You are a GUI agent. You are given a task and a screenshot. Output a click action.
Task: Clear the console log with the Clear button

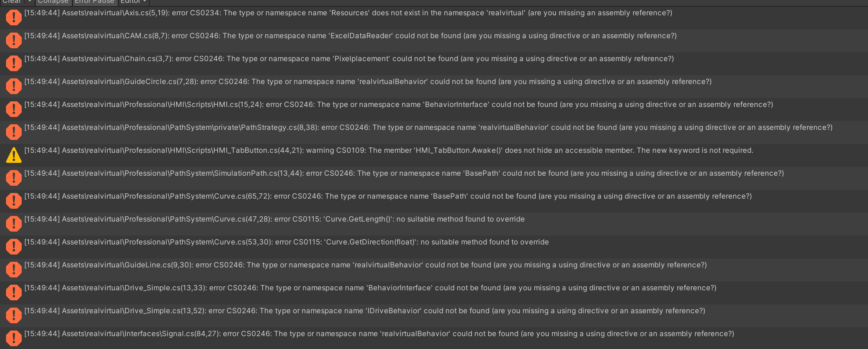(x=12, y=2)
